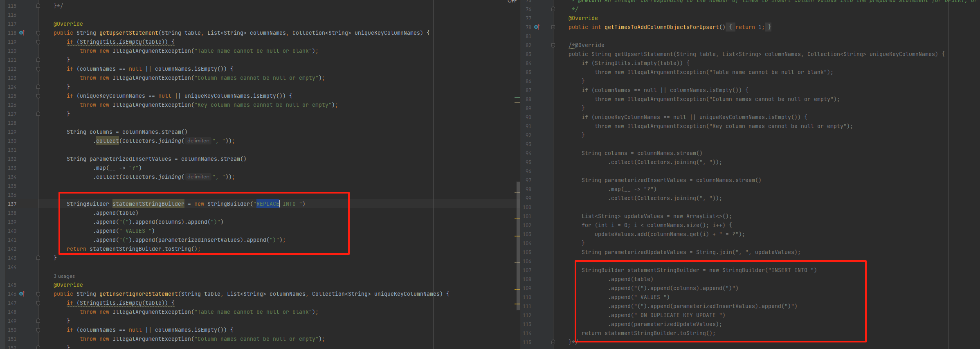The image size is (980, 349).
Task: Collapse the getUpsertStatement method at line 118
Action: (38, 33)
